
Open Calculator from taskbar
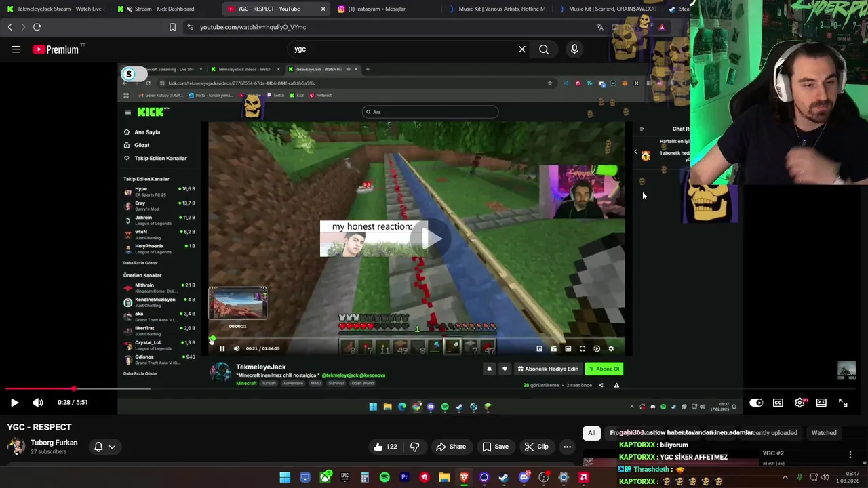pyautogui.click(x=365, y=477)
